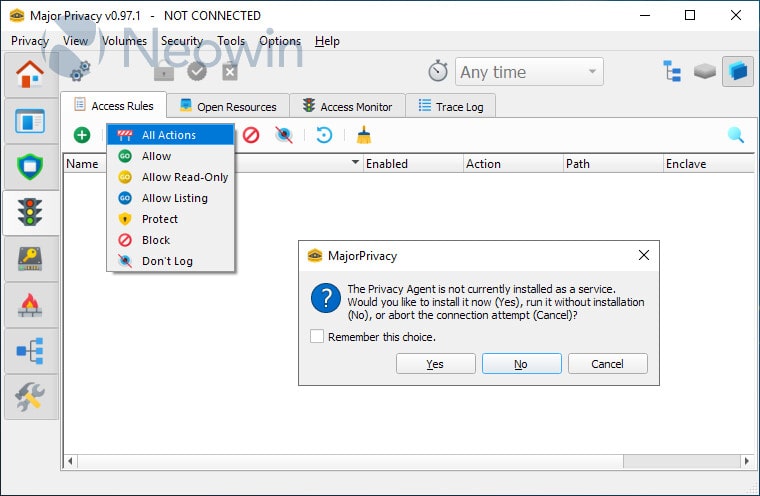Open the Help menu

click(327, 41)
